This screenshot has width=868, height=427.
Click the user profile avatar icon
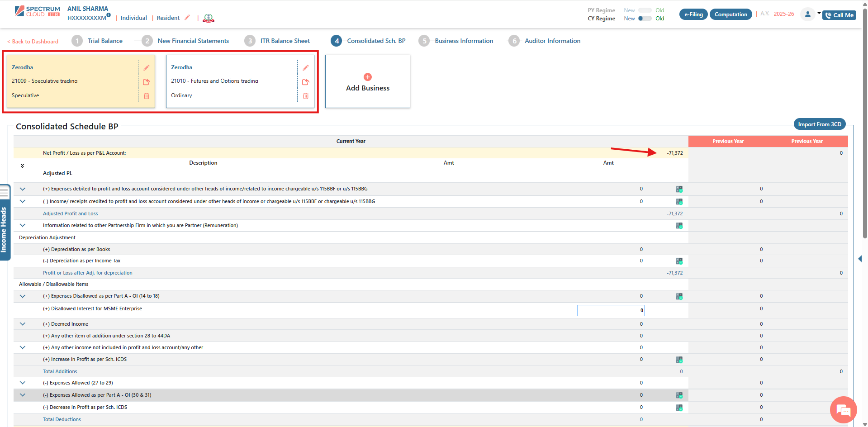[807, 14]
